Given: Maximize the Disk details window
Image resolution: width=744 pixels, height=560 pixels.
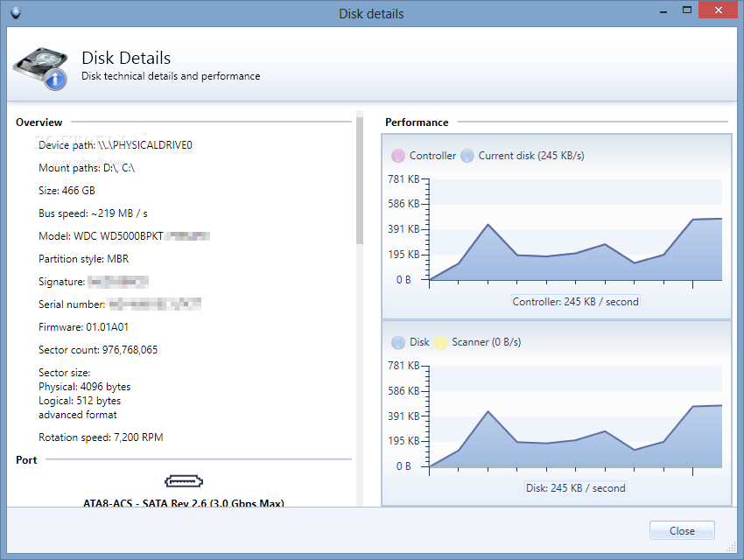Looking at the screenshot, I should click(x=686, y=10).
